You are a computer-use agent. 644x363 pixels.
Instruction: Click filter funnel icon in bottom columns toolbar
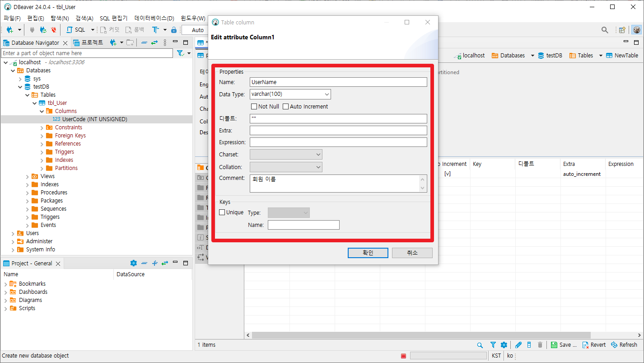(493, 345)
